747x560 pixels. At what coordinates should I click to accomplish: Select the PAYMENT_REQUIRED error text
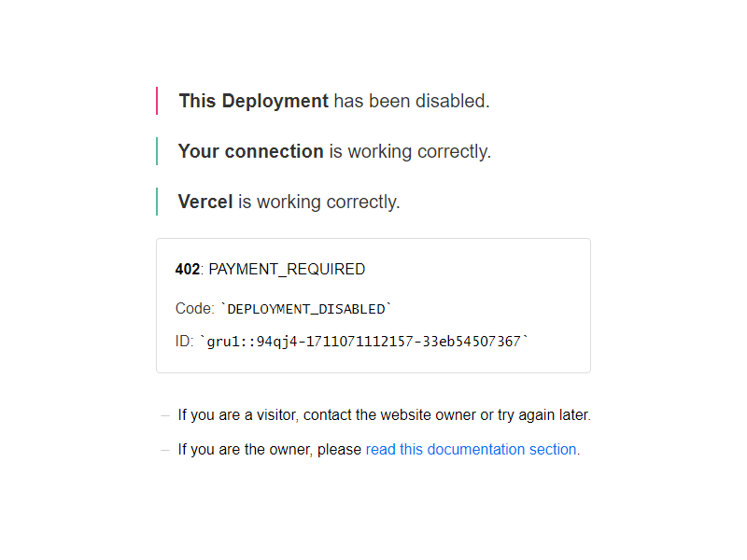(287, 270)
